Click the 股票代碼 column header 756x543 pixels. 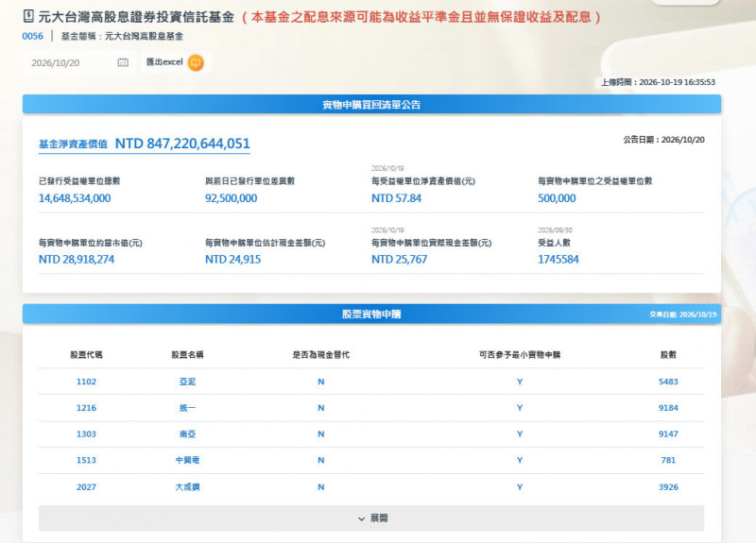click(x=86, y=355)
